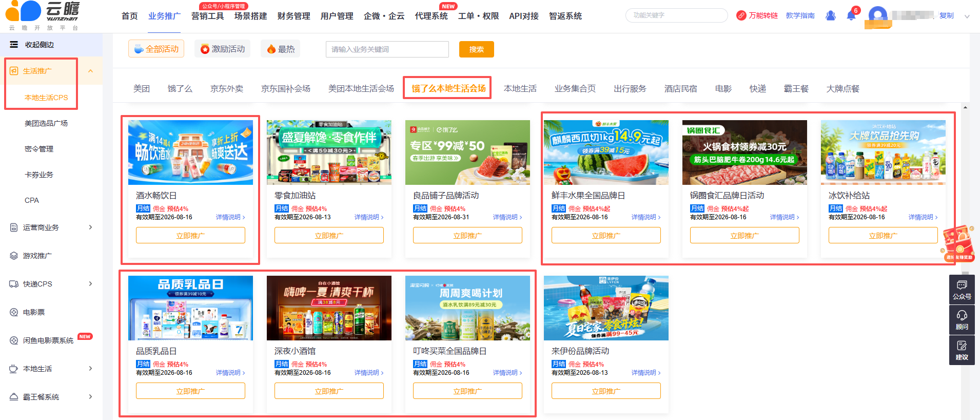Image resolution: width=980 pixels, height=420 pixels.
Task: Switch to the 美团本地生活会场 tab
Action: pyautogui.click(x=361, y=88)
